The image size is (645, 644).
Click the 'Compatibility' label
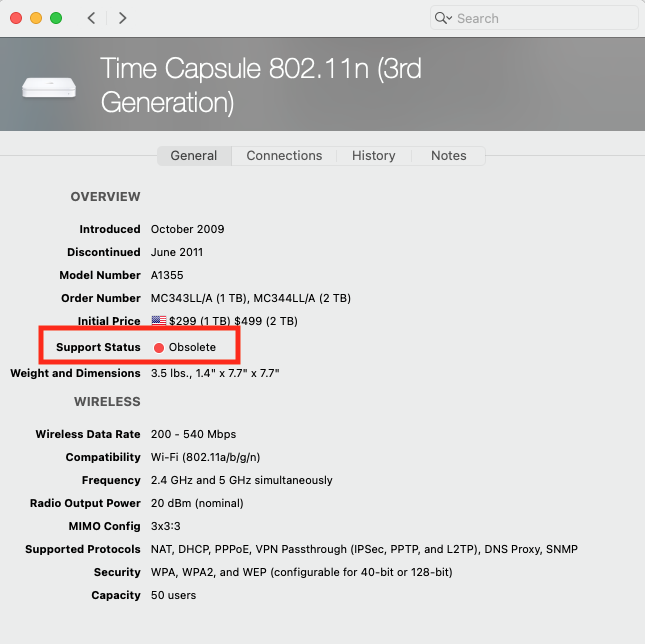[103, 457]
